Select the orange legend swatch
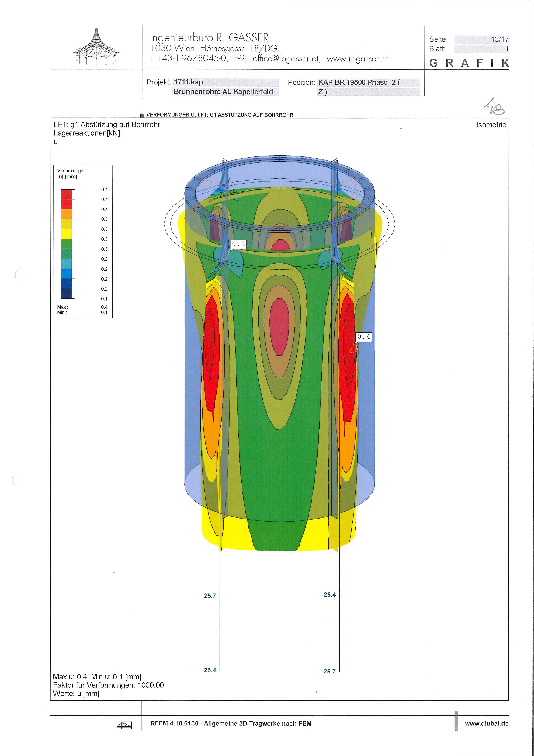The width and height of the screenshot is (534, 756). pos(67,214)
